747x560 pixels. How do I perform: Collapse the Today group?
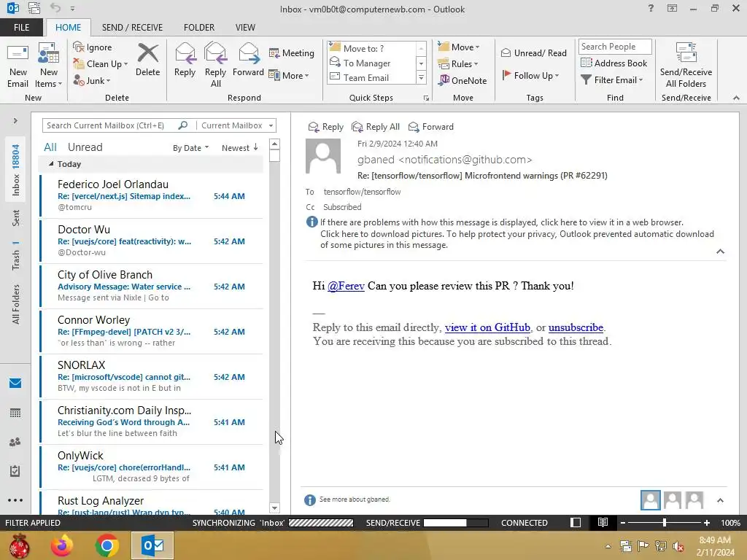pyautogui.click(x=51, y=164)
